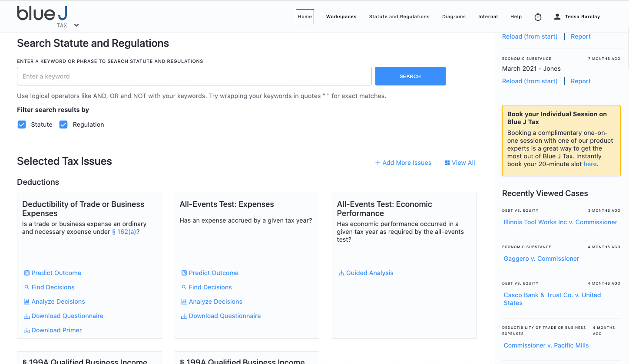
Task: Focus the Enter a keyword search field
Action: pos(194,76)
